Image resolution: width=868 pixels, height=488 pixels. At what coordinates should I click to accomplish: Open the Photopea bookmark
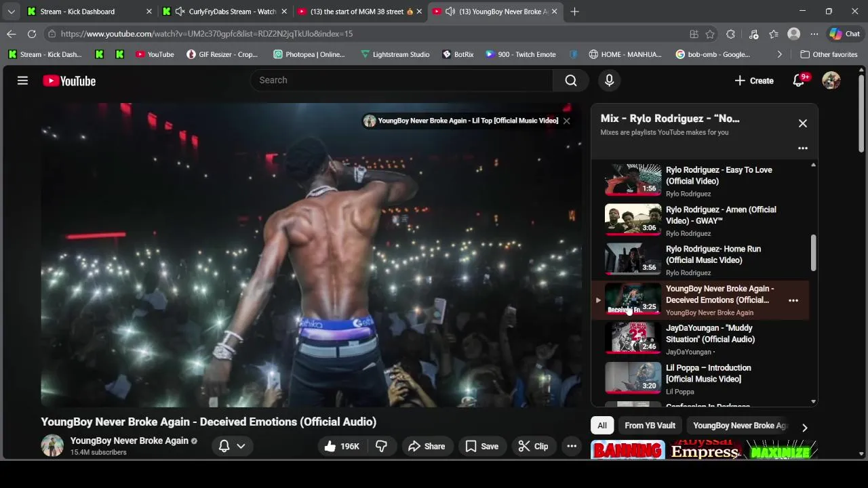[309, 54]
